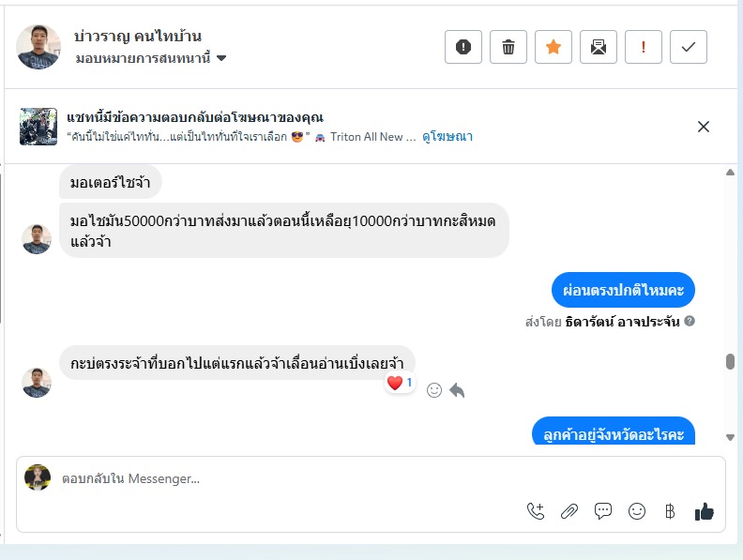Mark conversation done with checkmark
The height and width of the screenshot is (560, 743).
(x=689, y=47)
